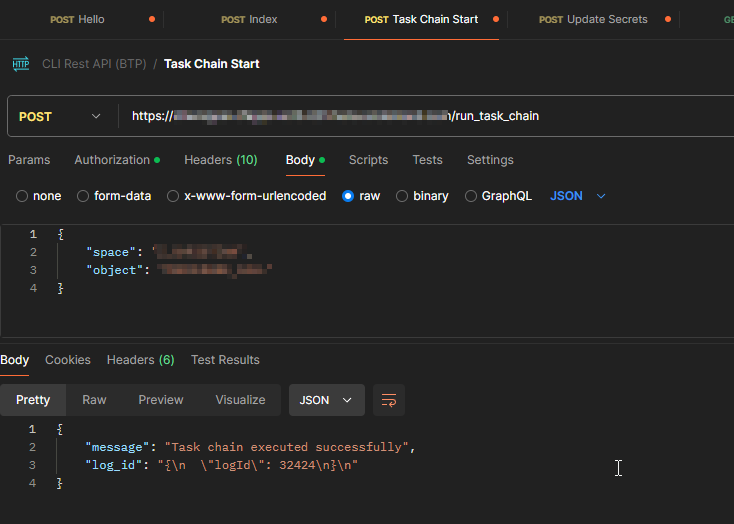Click the HTTP request type icon

point(20,64)
